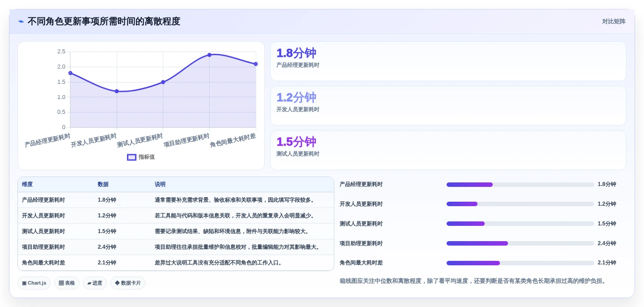Open the 1.2分钟 开发人员更新耗时 card
Viewport: 644px width, 307px height.
coord(448,106)
